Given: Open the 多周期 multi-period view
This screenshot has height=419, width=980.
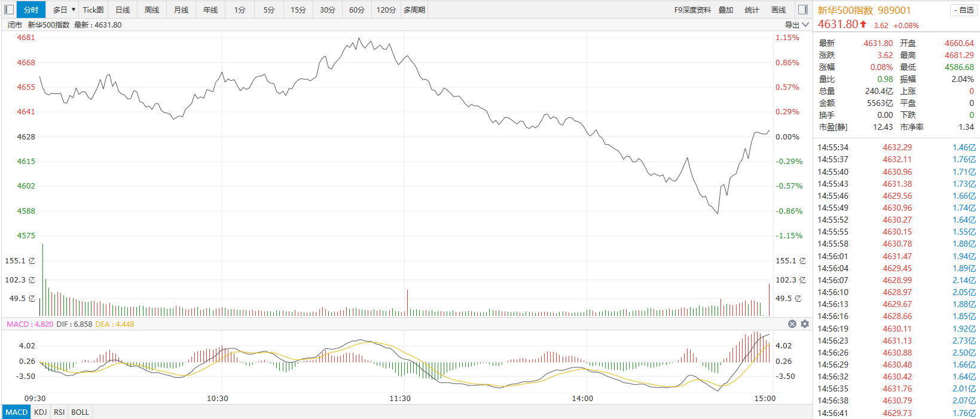Looking at the screenshot, I should tap(414, 10).
